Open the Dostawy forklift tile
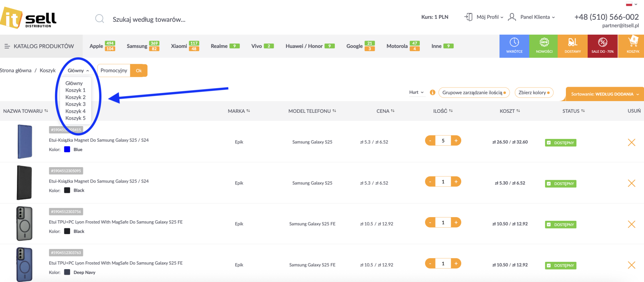Viewport: 644px width, 282px height. 572,46
